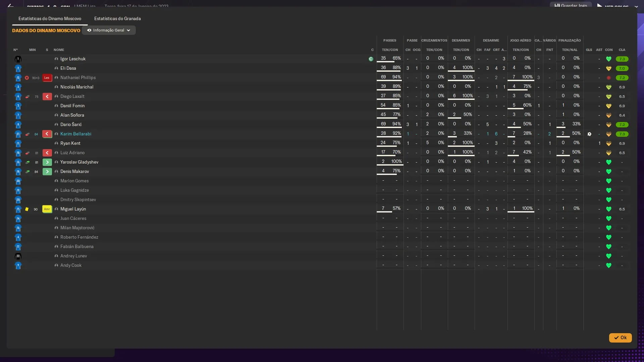The width and height of the screenshot is (644, 362).
Task: Open the Informação Geral view dropdown
Action: point(109,30)
